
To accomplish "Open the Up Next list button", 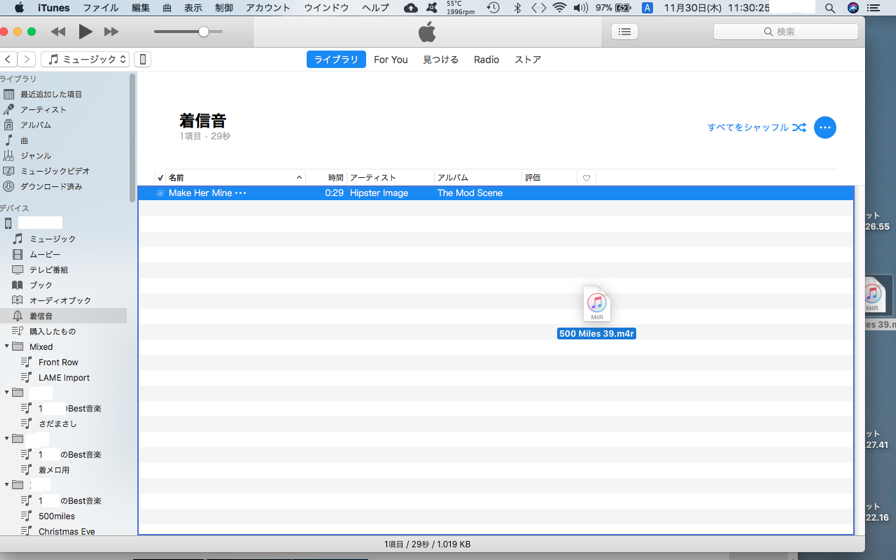I will 625,31.
